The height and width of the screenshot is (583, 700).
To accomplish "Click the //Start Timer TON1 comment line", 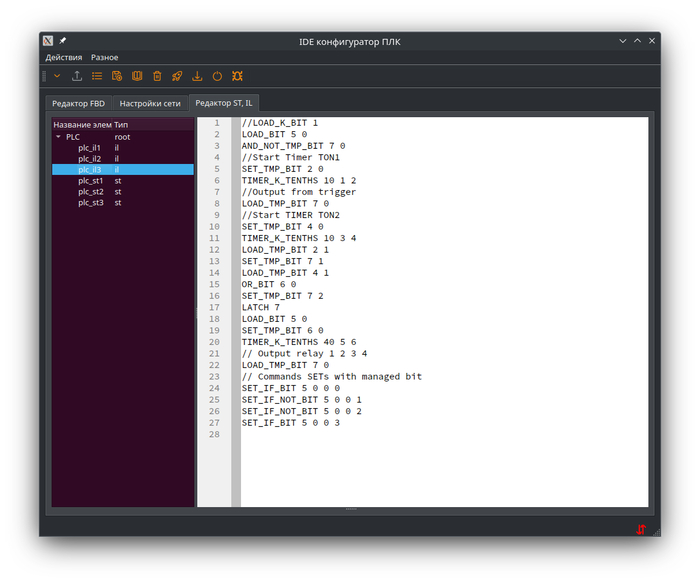I will (x=291, y=158).
